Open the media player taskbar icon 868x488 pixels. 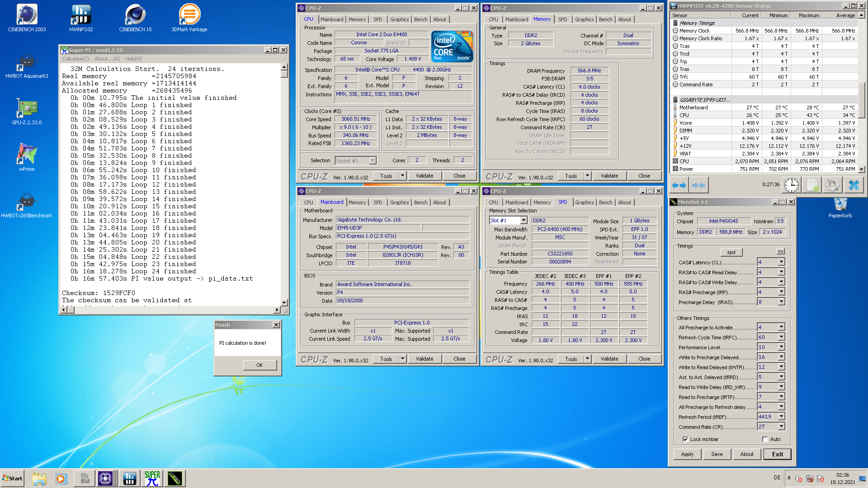click(61, 479)
